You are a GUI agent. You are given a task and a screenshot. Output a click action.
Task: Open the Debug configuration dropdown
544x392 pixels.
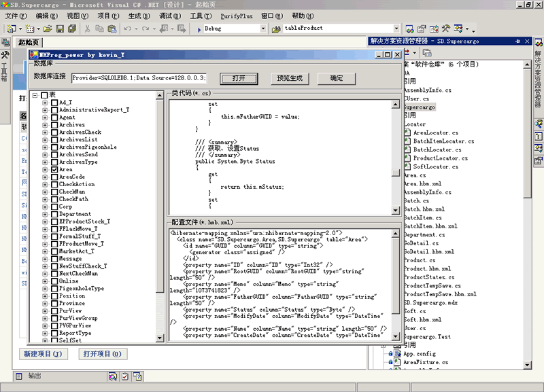pyautogui.click(x=263, y=29)
